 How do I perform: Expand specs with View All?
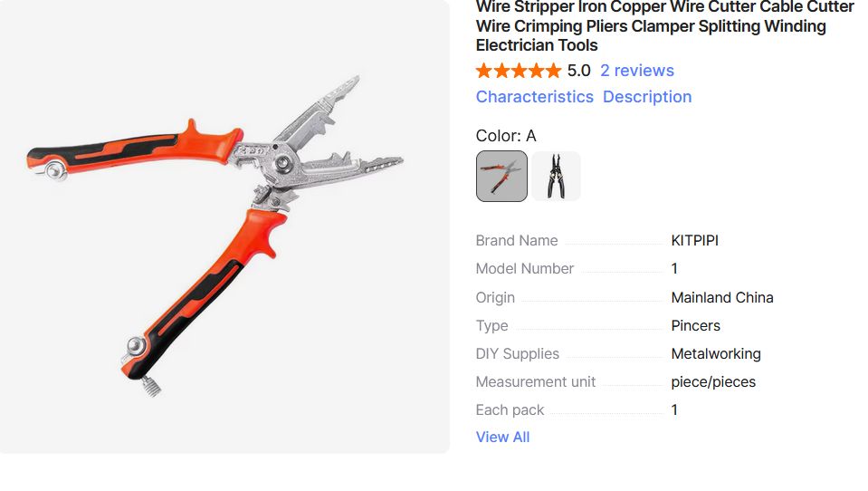[502, 437]
